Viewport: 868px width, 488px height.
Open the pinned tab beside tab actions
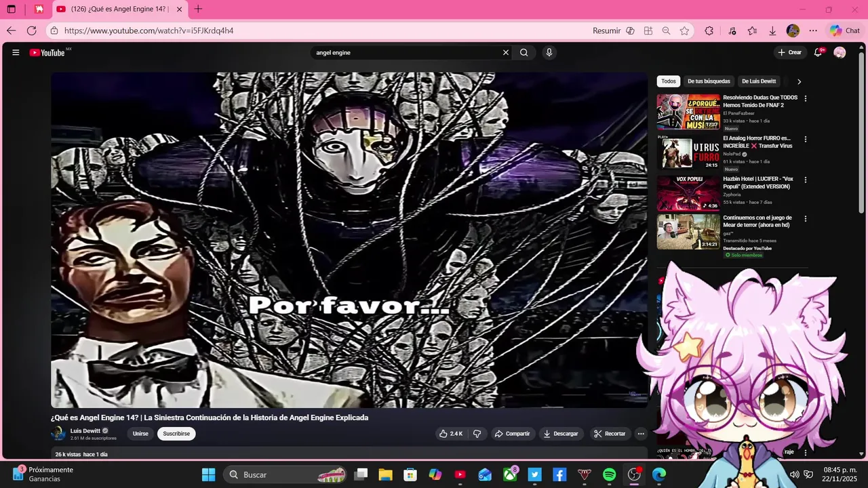(39, 9)
